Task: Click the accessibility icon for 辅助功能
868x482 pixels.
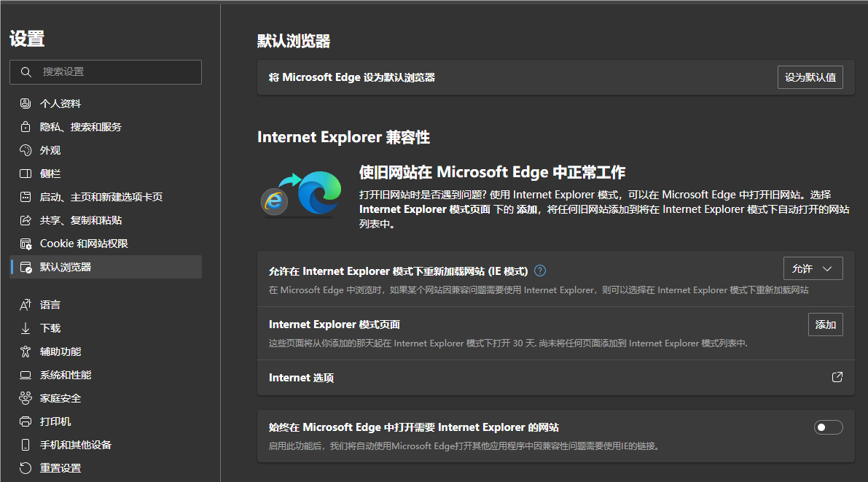Action: pyautogui.click(x=26, y=351)
